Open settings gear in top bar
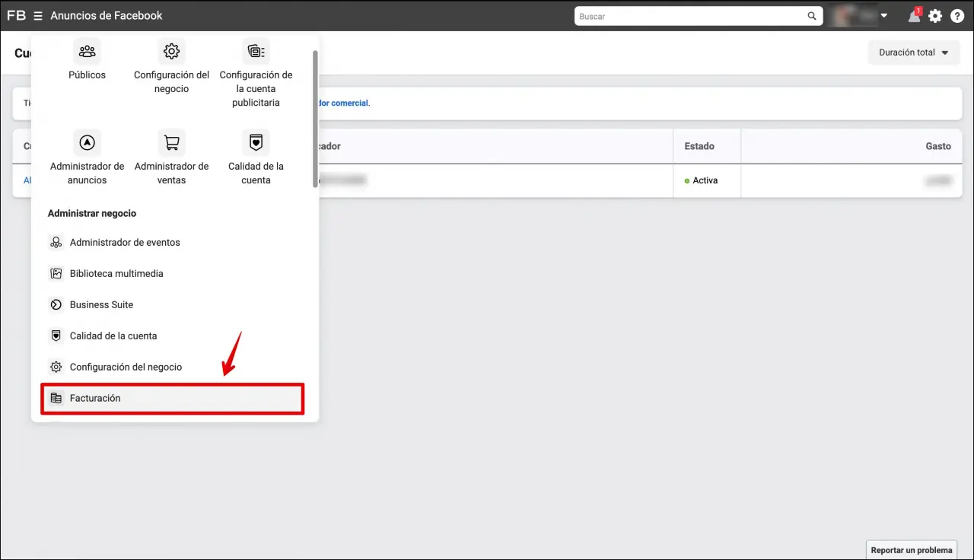Screen dimensions: 974x560 pyautogui.click(x=935, y=16)
